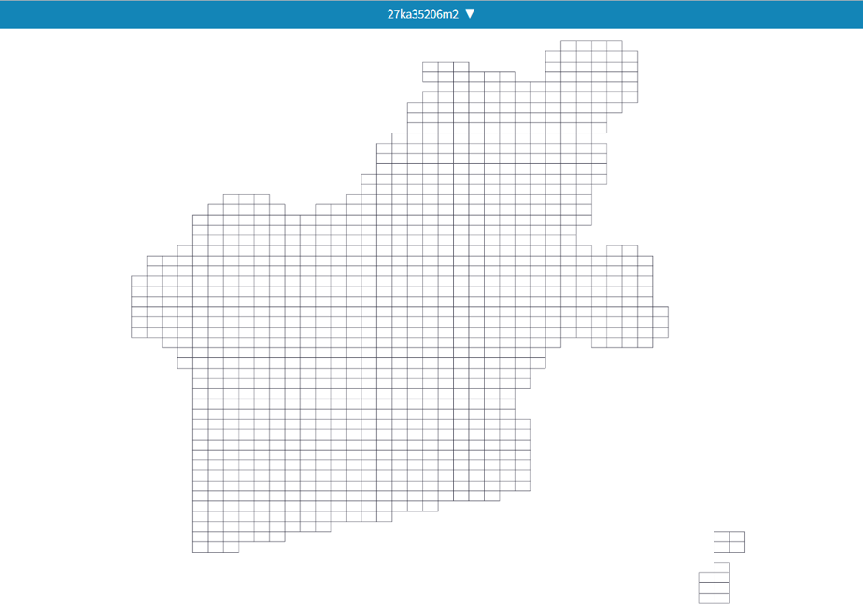Select single top cell of bottom-right grid cluster
This screenshot has height=616, width=863.
(722, 567)
